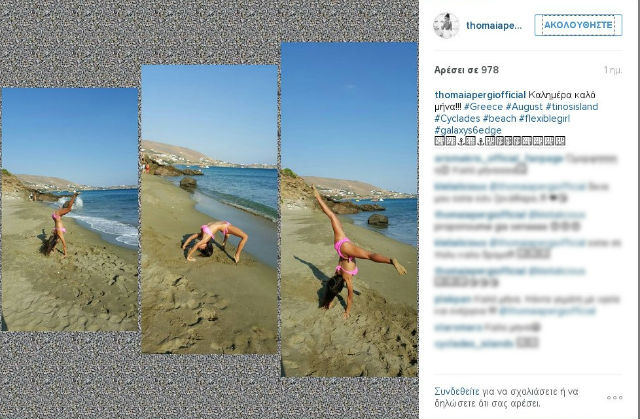Open the three-dots more options menu
The image size is (640, 419).
[x=614, y=397]
